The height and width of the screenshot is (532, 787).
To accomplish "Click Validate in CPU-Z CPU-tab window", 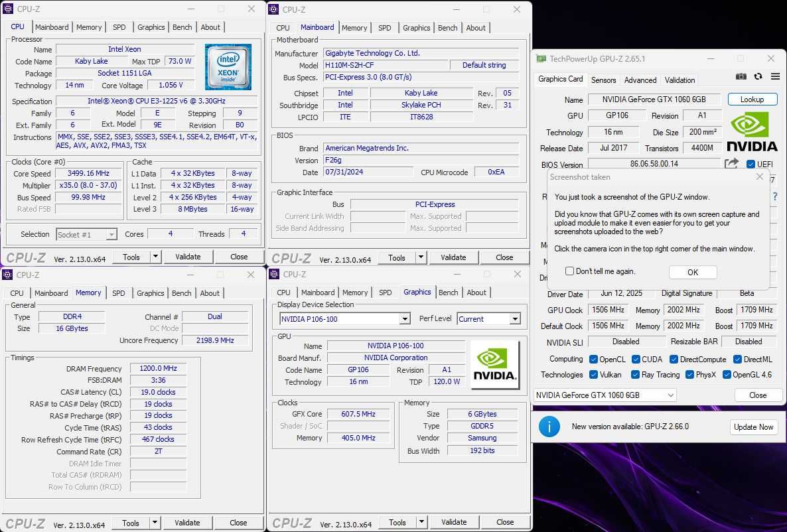I will point(188,257).
